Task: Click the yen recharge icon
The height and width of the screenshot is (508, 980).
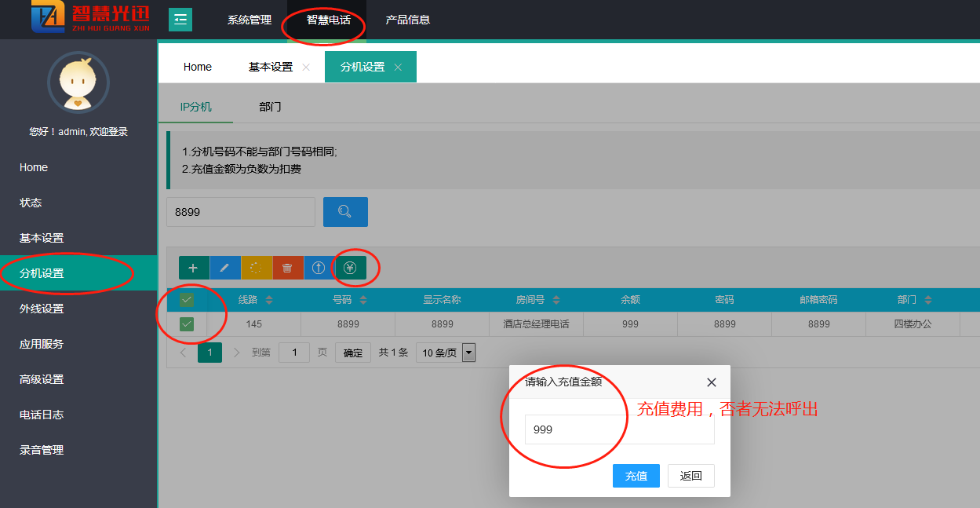Action: tap(350, 268)
